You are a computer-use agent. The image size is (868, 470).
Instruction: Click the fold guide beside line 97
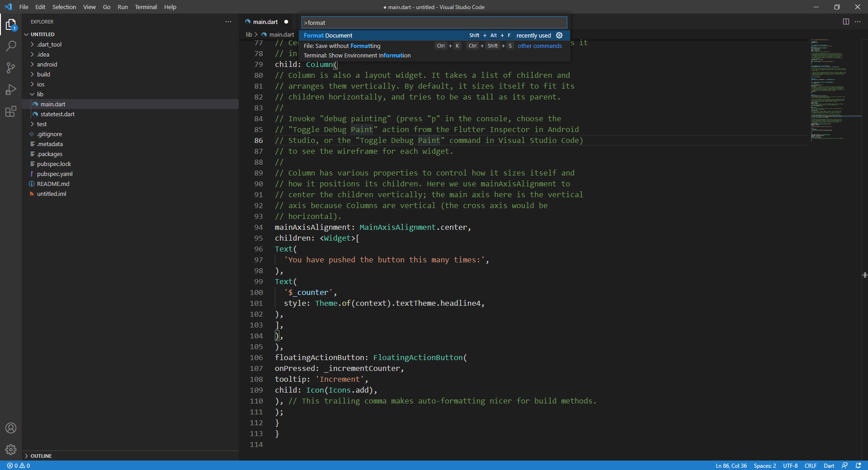(275, 260)
